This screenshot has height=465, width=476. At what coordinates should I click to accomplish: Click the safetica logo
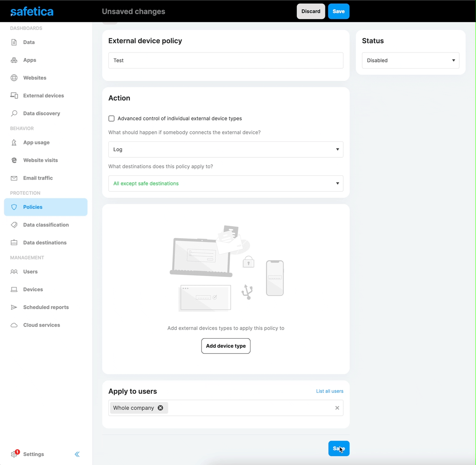click(x=32, y=11)
